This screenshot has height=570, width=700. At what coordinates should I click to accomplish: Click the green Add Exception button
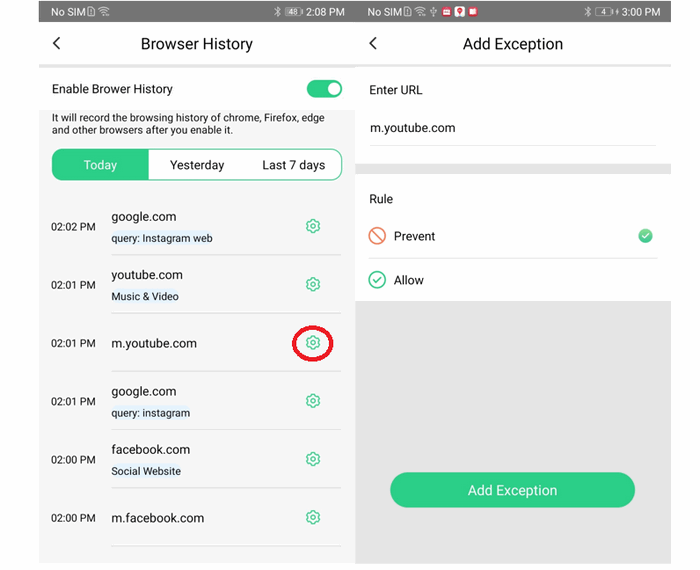[x=512, y=490]
